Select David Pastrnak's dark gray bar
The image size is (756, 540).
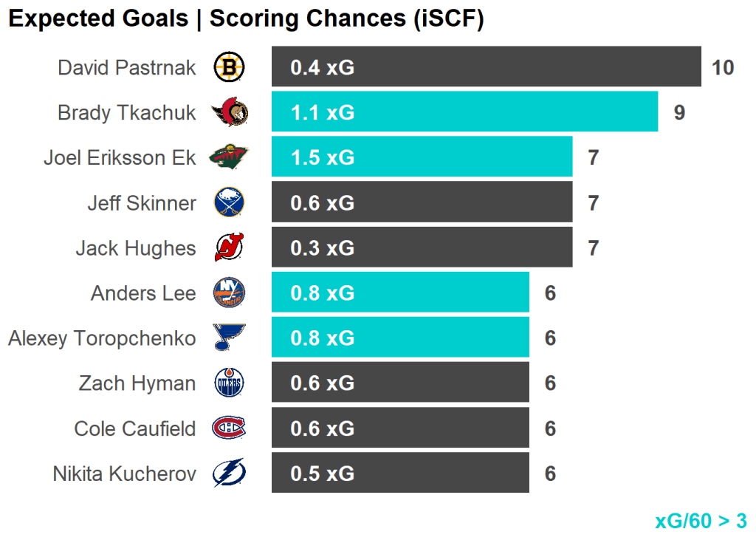point(486,67)
